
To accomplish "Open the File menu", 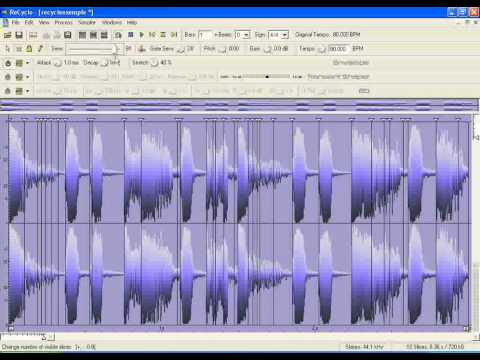I will tap(15, 22).
